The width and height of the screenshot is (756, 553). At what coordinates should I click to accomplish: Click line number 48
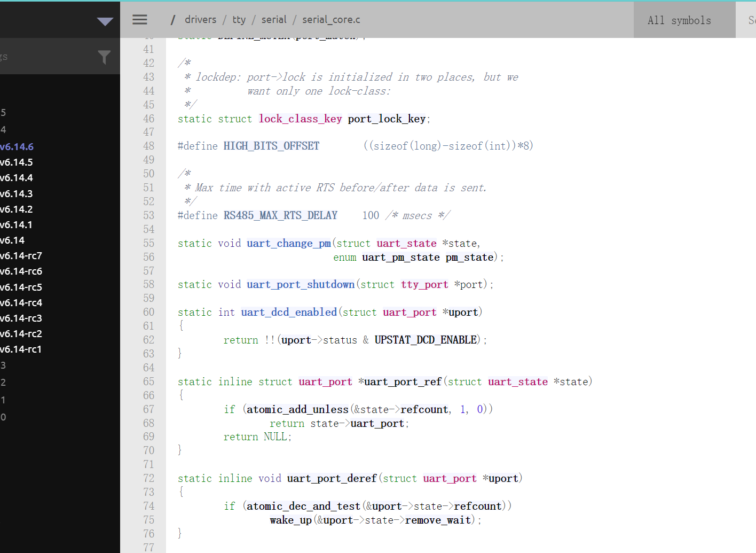pos(148,146)
